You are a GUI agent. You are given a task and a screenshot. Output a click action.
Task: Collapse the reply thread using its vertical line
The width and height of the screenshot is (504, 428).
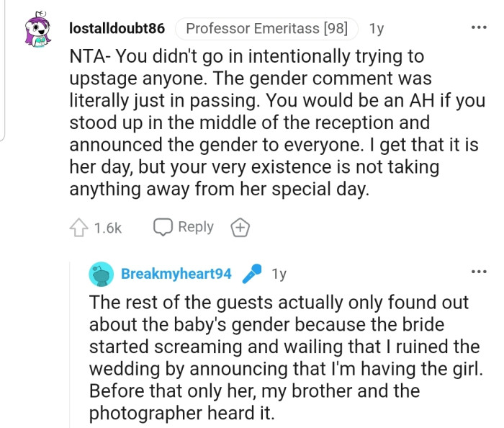70,346
